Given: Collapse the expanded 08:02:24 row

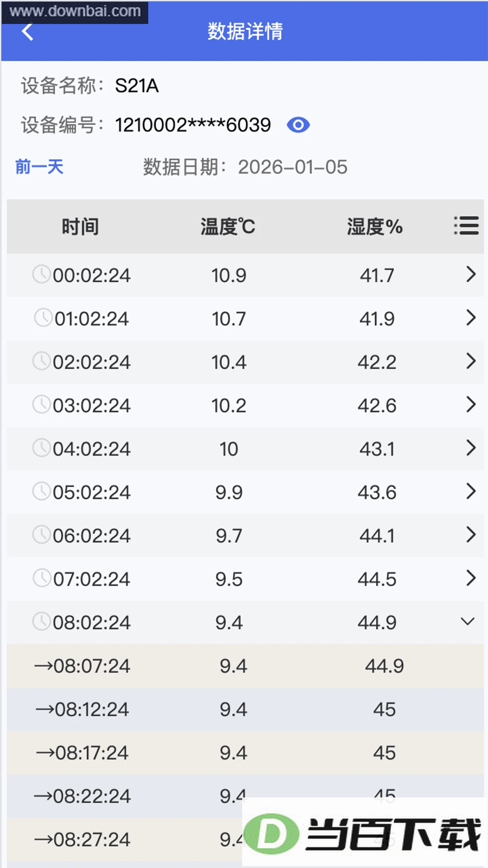Looking at the screenshot, I should pos(468,622).
